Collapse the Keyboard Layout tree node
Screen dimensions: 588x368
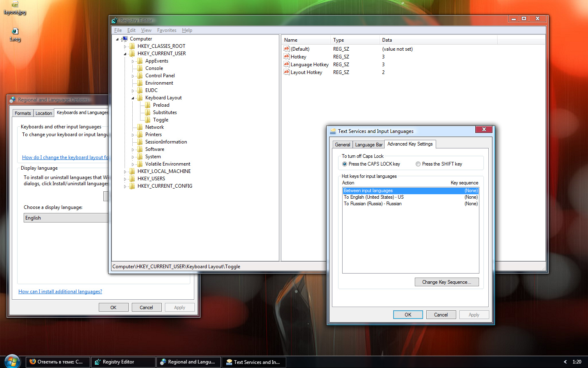133,98
